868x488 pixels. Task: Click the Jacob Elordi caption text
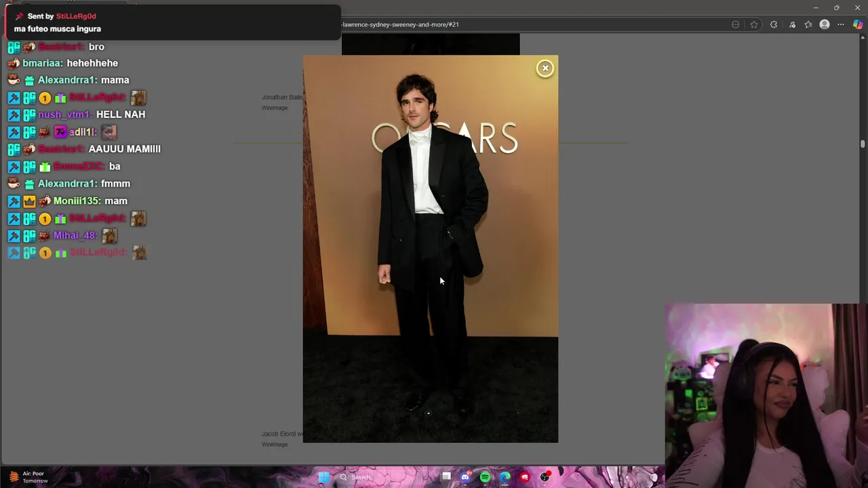[x=281, y=434]
